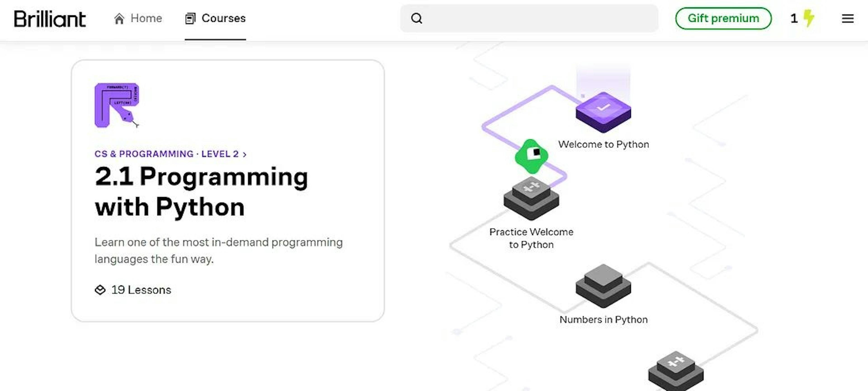The width and height of the screenshot is (868, 391).
Task: Click the house icon beside Home
Action: click(119, 19)
